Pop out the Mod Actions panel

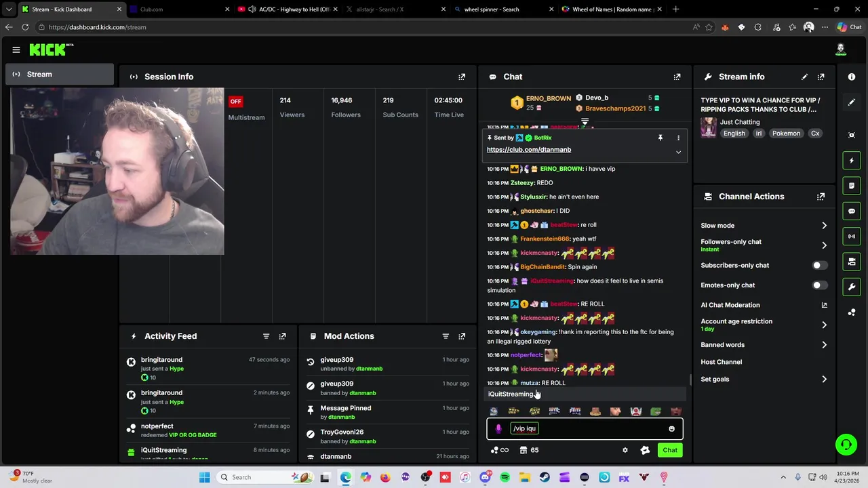[x=462, y=336]
